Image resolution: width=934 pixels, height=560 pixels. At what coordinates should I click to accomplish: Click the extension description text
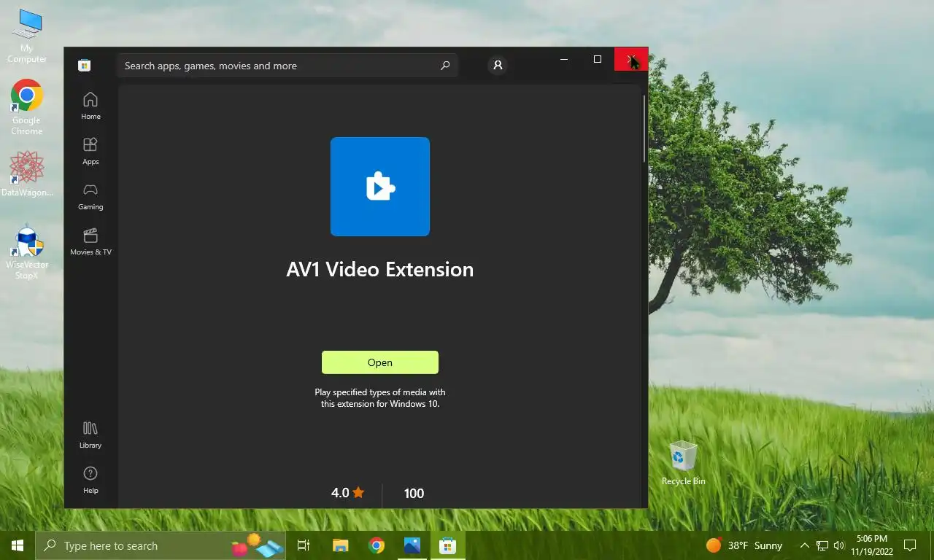[x=380, y=397]
